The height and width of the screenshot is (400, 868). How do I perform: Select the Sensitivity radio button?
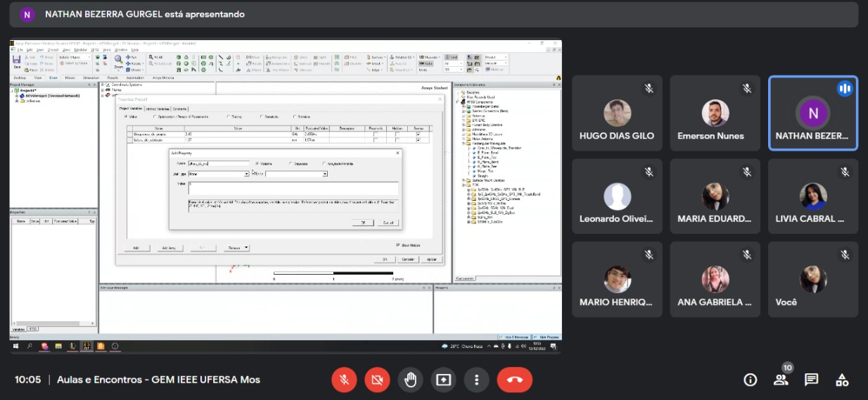(262, 116)
